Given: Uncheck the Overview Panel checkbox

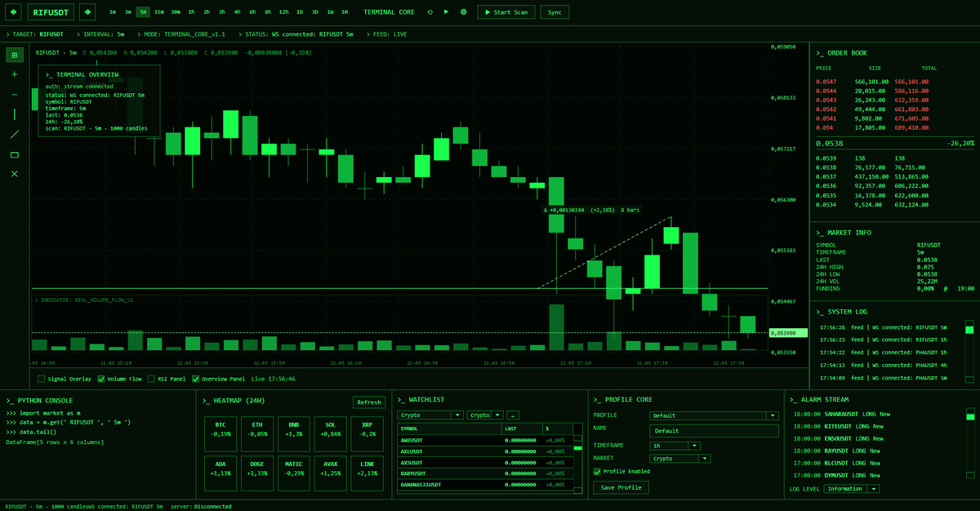Looking at the screenshot, I should [x=195, y=379].
